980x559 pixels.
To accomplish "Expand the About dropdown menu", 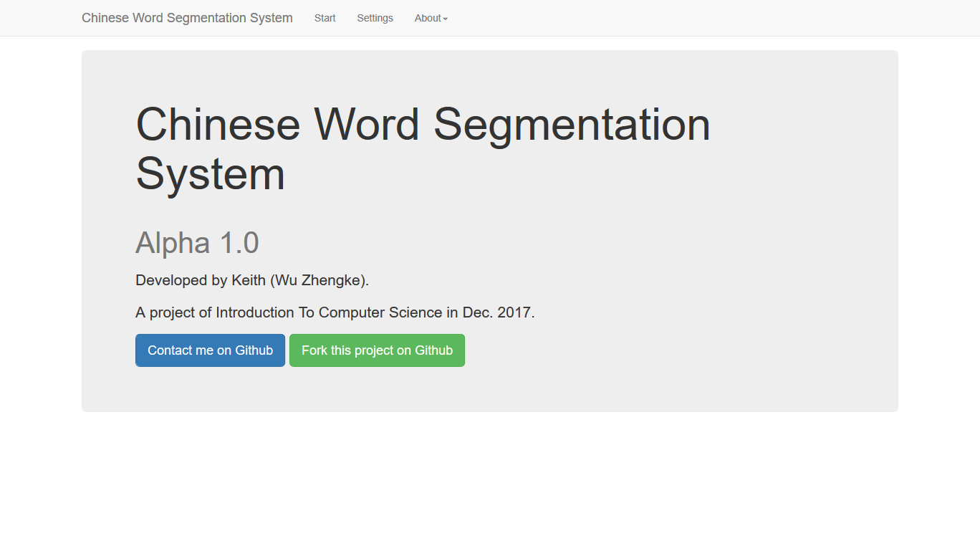I will click(x=431, y=18).
